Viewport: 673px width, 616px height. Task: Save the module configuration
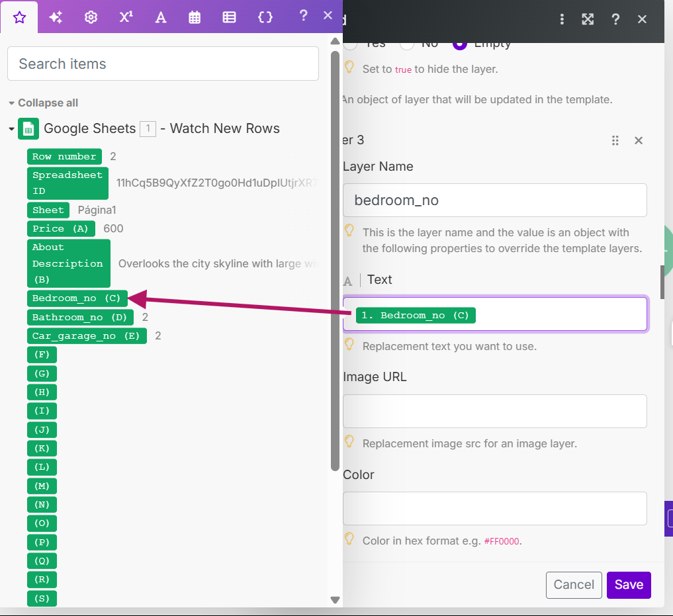[x=629, y=585]
